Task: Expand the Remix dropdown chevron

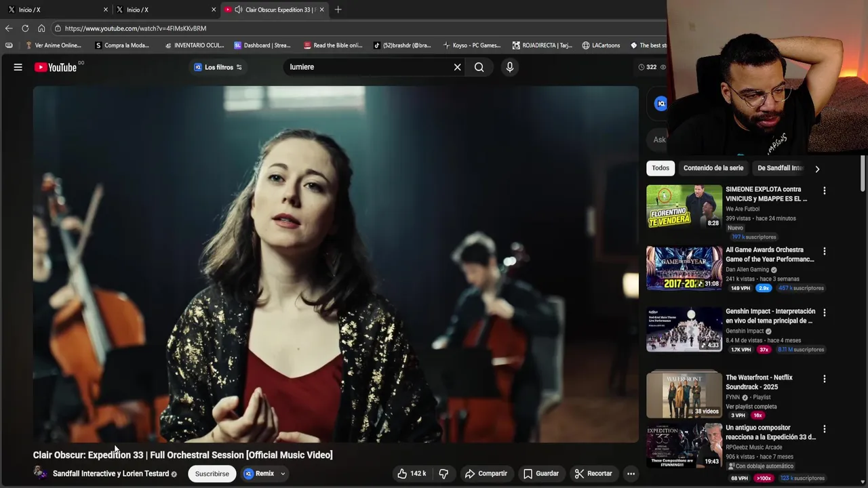Action: coord(283,474)
